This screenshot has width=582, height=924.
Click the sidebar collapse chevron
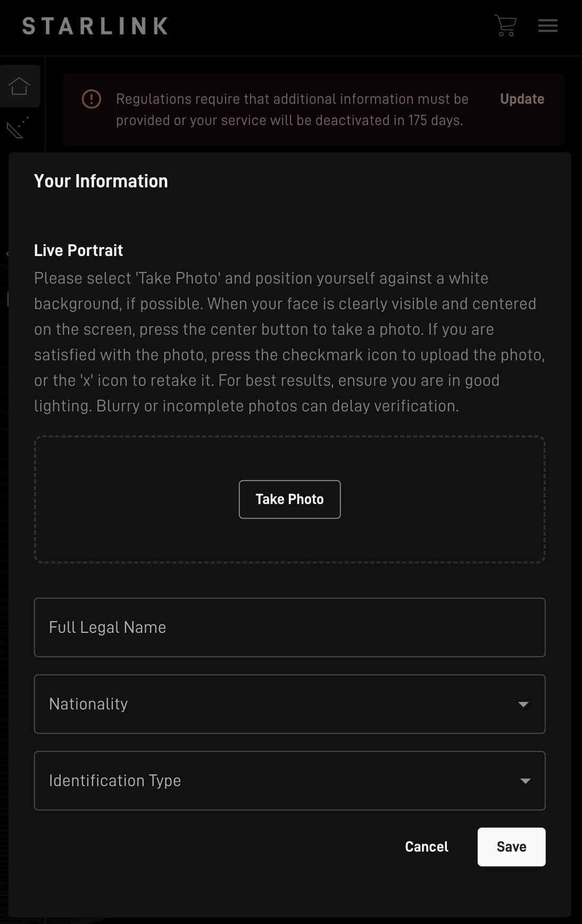(7, 254)
